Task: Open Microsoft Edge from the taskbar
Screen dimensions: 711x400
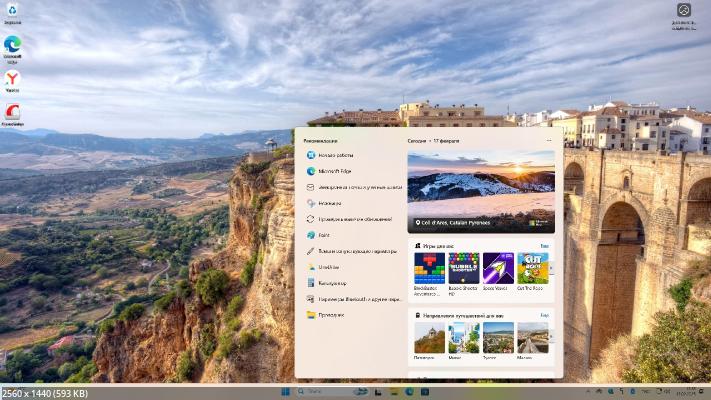Action: click(409, 391)
